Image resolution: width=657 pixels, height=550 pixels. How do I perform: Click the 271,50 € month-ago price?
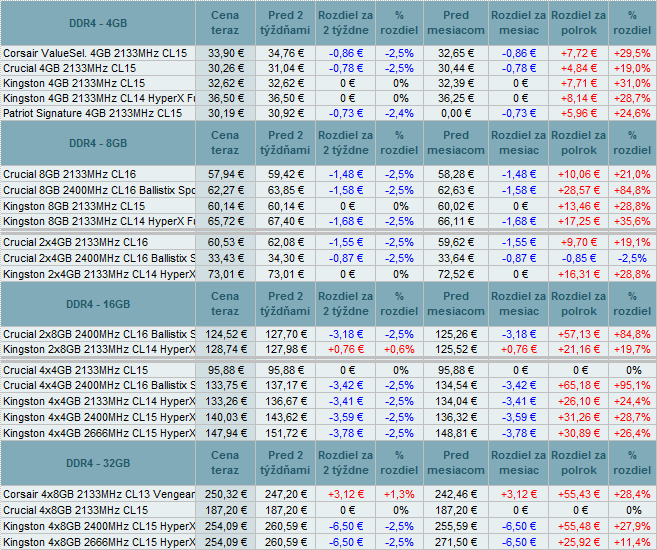pos(456,542)
